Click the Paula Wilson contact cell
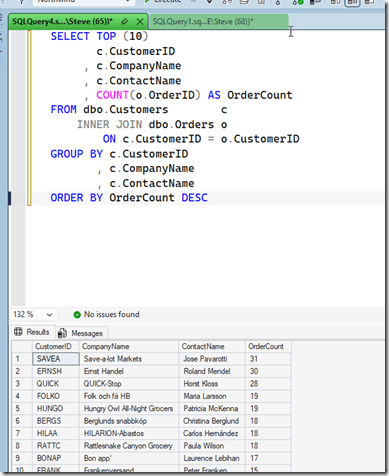 [212, 446]
